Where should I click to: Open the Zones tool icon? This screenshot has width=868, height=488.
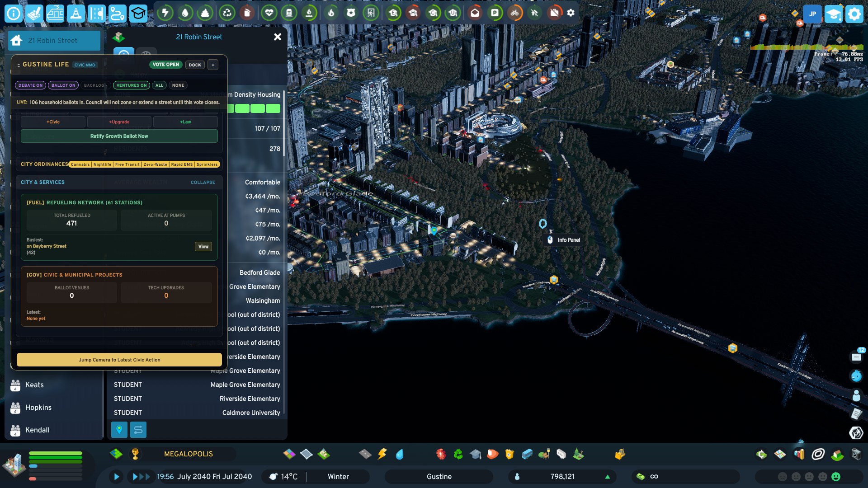pos(289,454)
